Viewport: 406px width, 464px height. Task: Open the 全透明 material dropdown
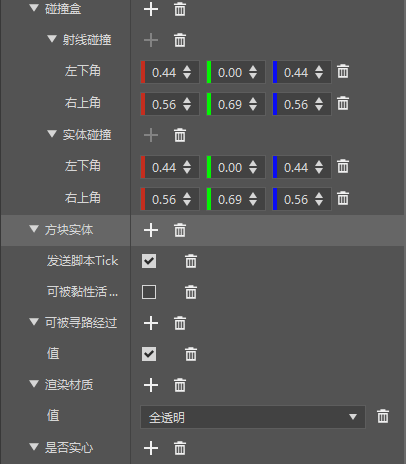[253, 417]
